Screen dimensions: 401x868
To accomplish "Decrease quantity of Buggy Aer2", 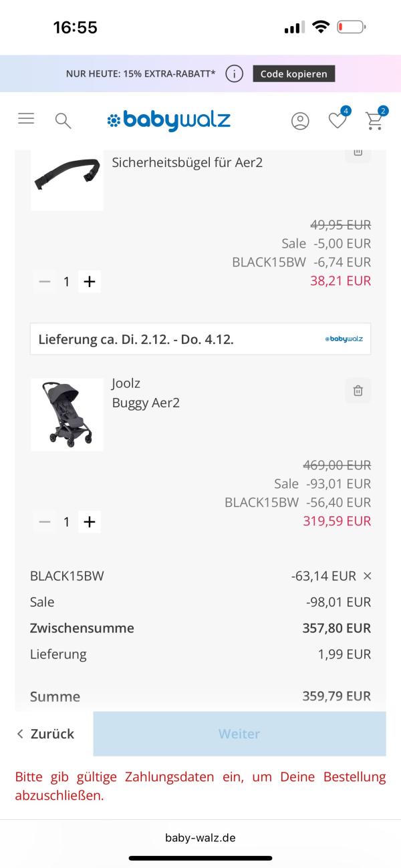I will click(x=45, y=521).
